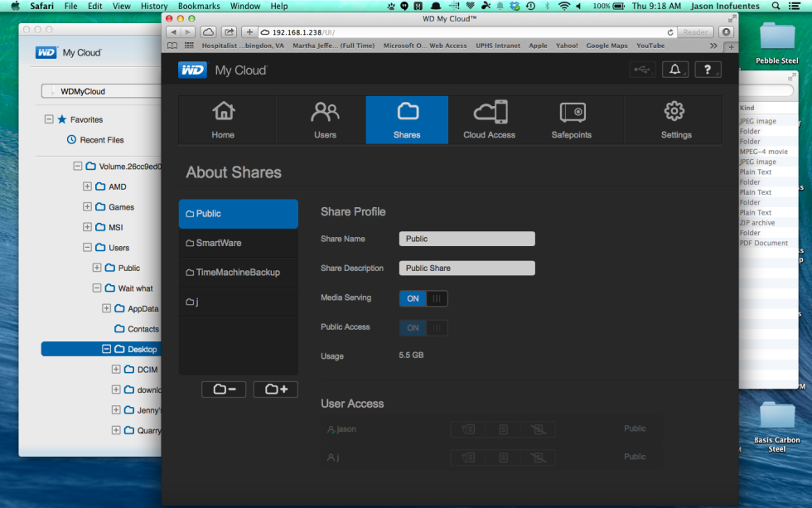The height and width of the screenshot is (508, 812).
Task: Open the USB devices icon in My Cloud header
Action: (642, 70)
